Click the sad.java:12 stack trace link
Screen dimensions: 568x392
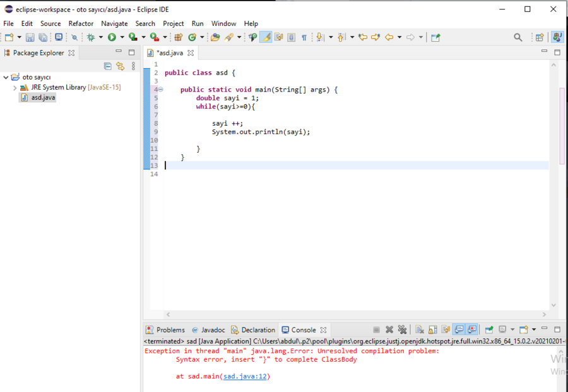click(x=245, y=376)
